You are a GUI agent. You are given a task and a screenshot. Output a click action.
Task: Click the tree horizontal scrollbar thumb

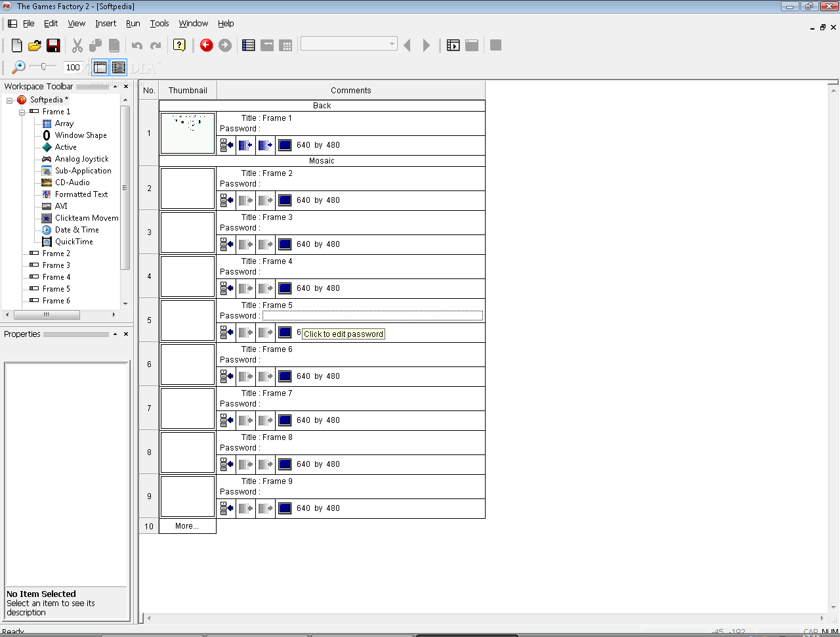pyautogui.click(x=47, y=315)
